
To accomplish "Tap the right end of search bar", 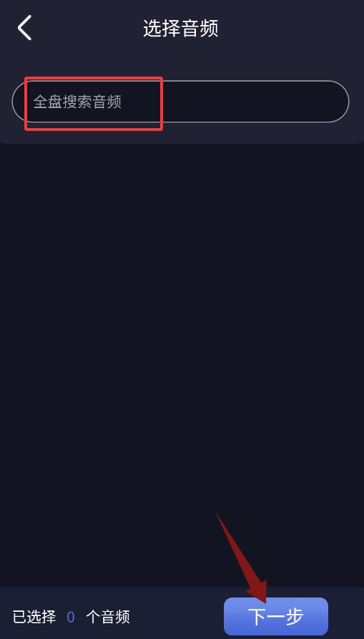I will (325, 102).
